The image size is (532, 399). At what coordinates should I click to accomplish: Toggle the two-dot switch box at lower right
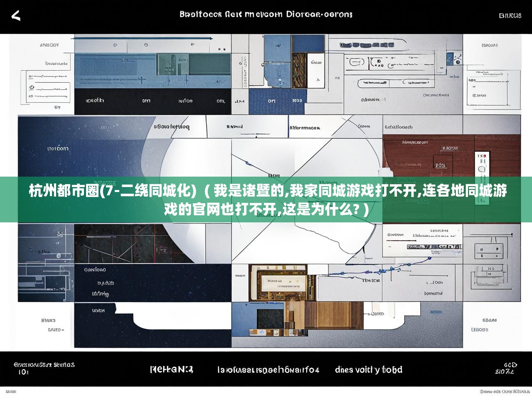tap(489, 249)
